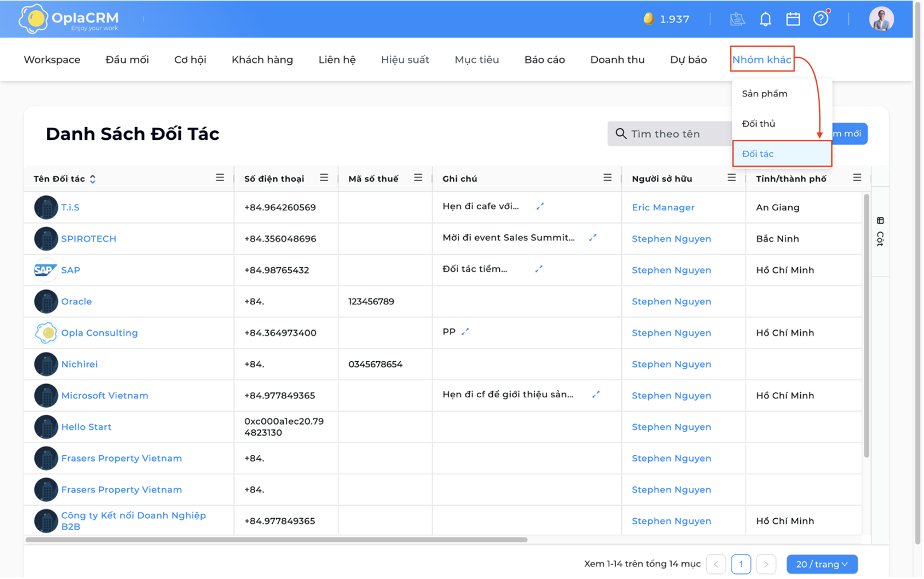Open the Microsoft Vietnam partner link
Screen dimensions: 924x579
[x=105, y=396]
